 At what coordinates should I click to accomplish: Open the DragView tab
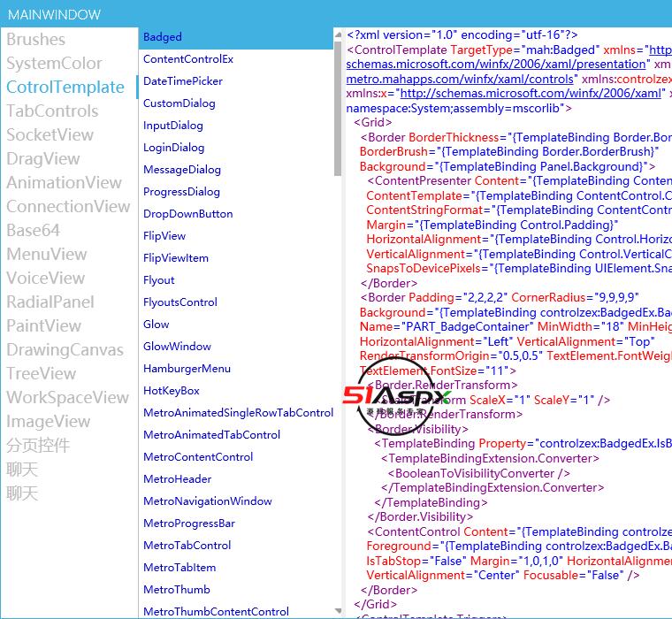(x=42, y=158)
